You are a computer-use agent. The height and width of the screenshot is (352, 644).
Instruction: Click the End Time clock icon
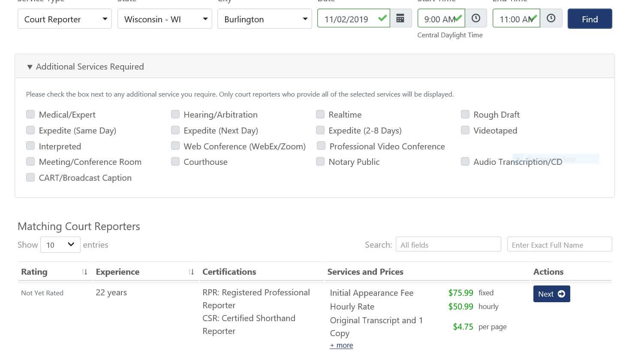click(551, 18)
